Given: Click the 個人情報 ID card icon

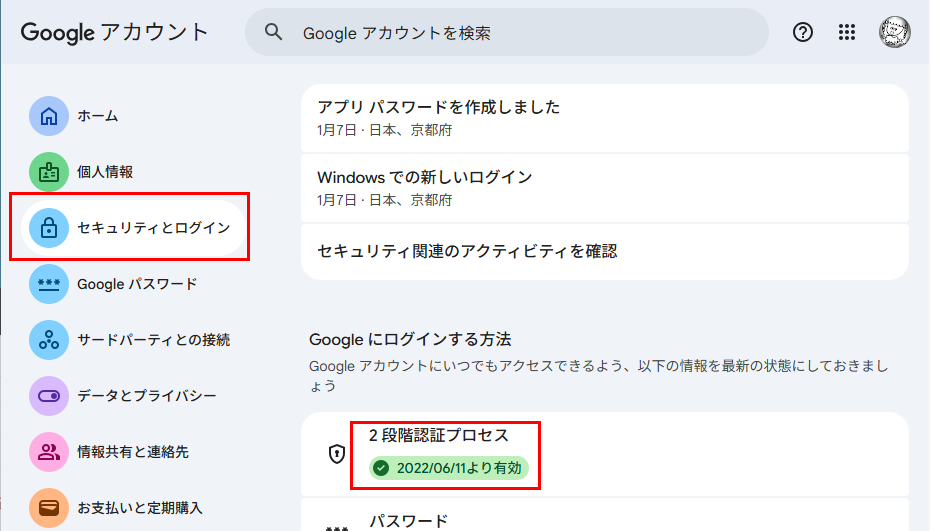Looking at the screenshot, I should click(x=49, y=172).
